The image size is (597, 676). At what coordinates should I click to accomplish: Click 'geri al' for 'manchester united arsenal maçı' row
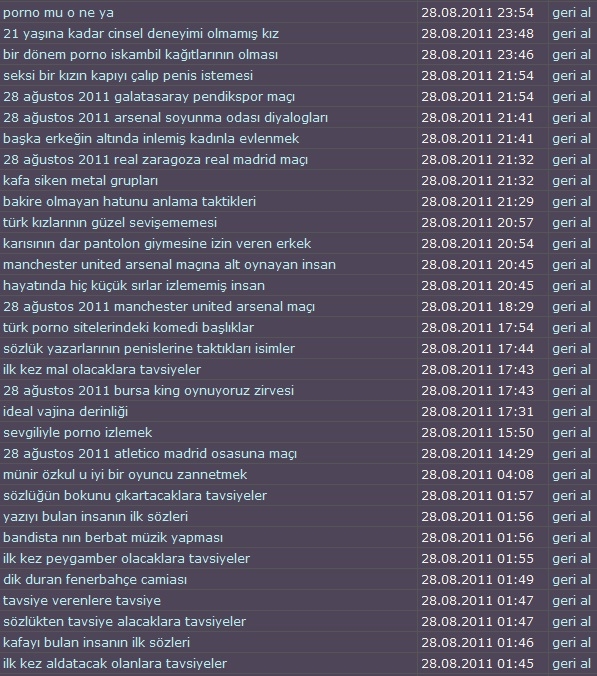coord(572,307)
